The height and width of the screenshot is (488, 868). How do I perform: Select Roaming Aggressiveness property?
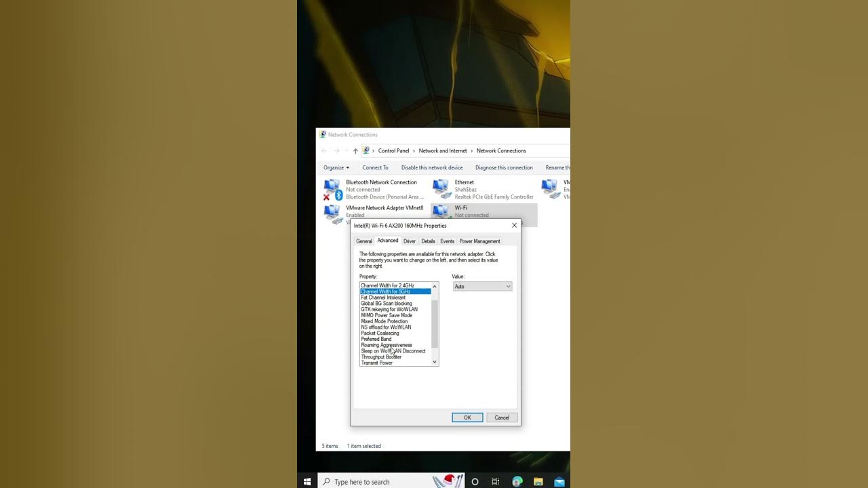tap(395, 345)
